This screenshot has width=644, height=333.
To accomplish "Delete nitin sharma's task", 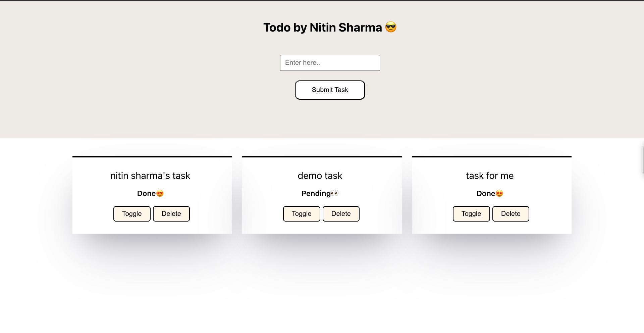I will click(x=171, y=213).
